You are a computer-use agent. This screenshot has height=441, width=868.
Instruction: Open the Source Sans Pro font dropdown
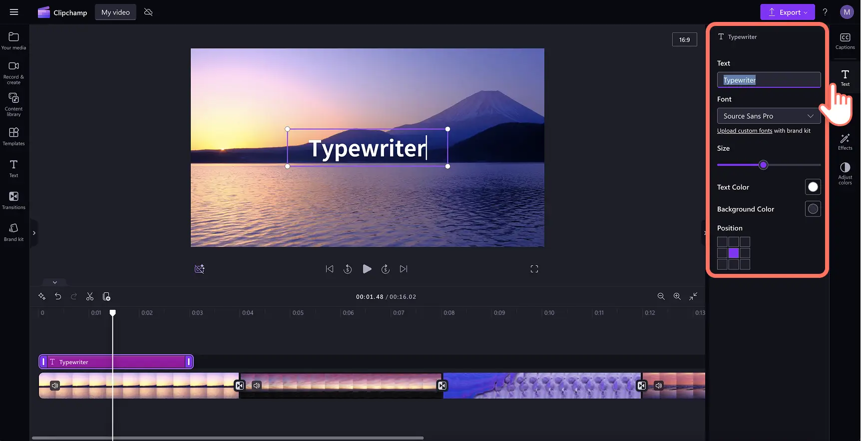pos(769,116)
